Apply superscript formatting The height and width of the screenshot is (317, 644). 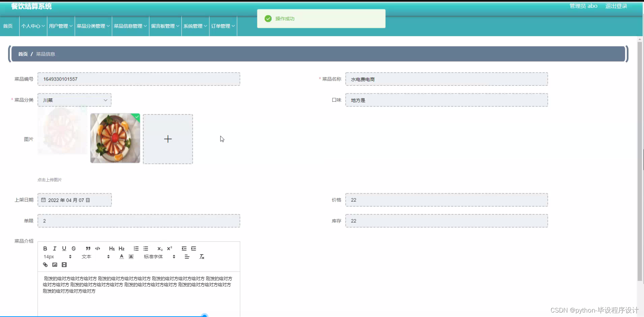[169, 248]
